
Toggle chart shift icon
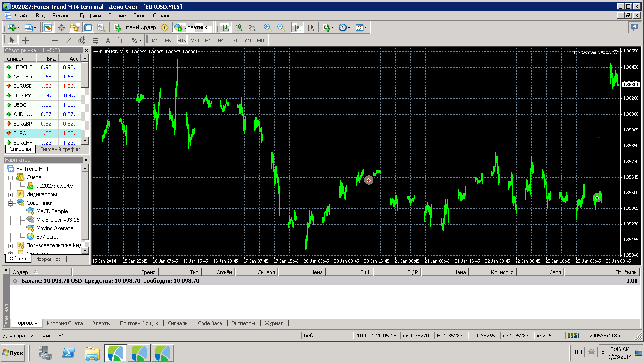[310, 27]
